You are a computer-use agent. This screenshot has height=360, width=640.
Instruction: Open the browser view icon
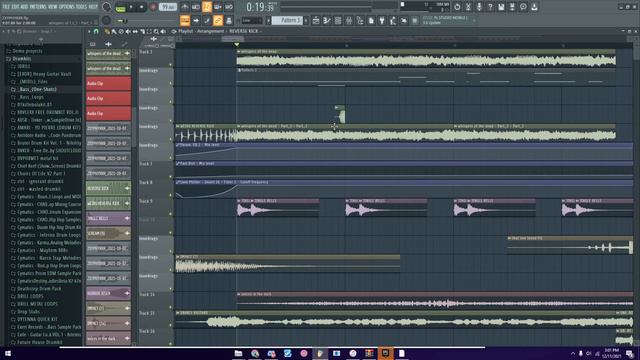[x=360, y=20]
